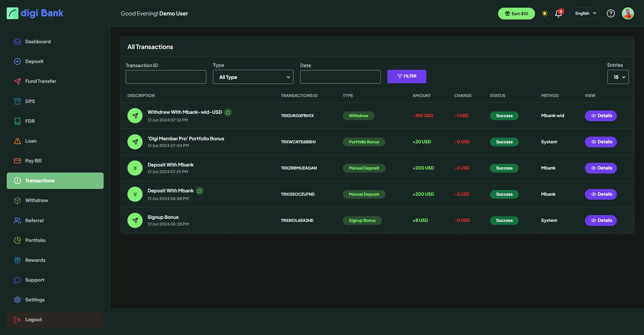This screenshot has width=644, height=335.
Task: Select the FDR menu item
Action: (55, 121)
